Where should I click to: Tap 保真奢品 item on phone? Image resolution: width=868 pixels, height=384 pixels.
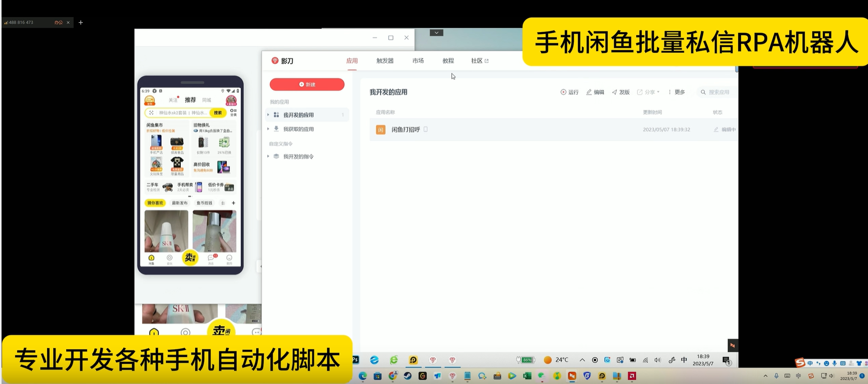(x=177, y=144)
